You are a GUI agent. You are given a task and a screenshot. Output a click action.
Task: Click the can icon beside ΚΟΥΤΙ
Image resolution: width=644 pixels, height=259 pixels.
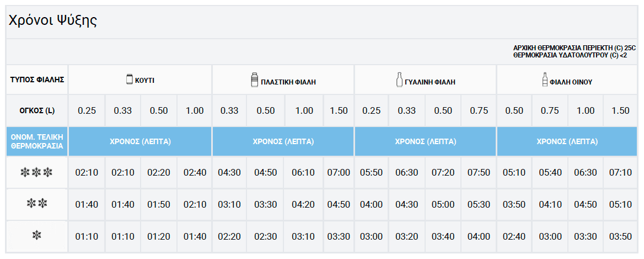[130, 80]
